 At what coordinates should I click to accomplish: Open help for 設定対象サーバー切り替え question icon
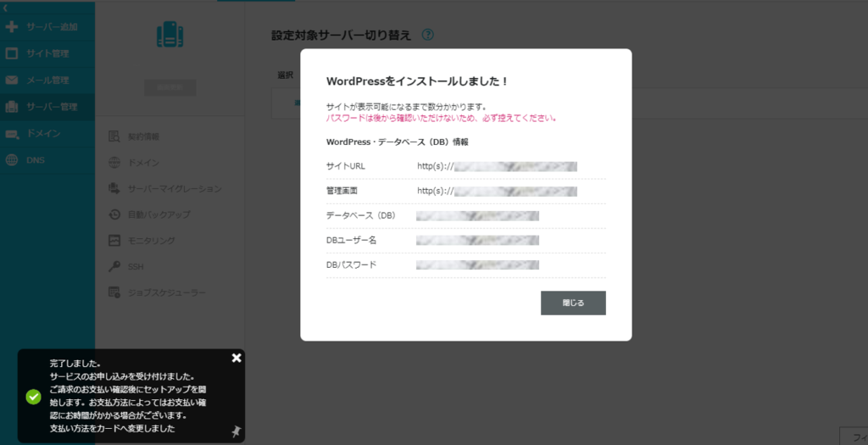click(427, 35)
